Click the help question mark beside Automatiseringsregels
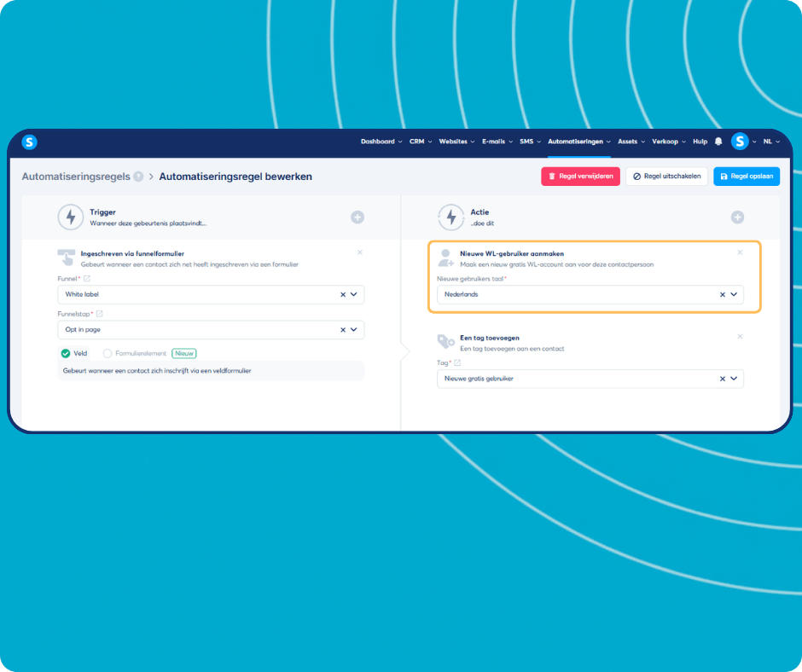Screen dimensions: 802x672 pos(138,177)
